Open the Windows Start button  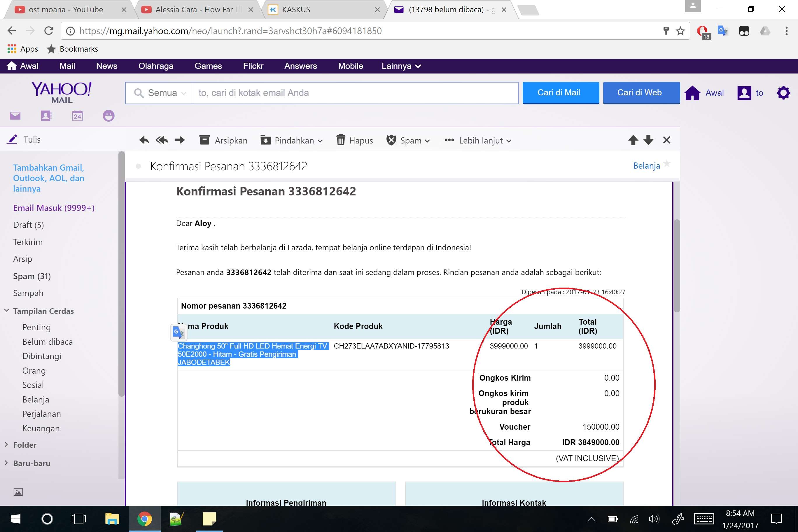16,519
